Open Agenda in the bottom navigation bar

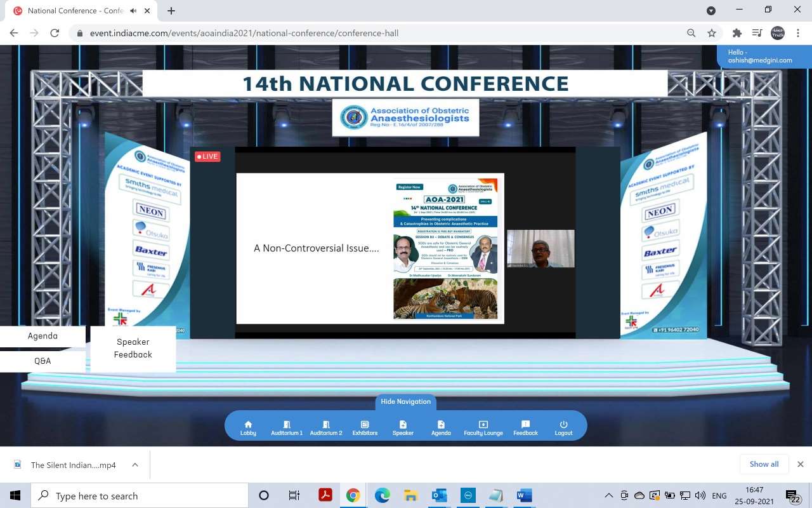441,428
